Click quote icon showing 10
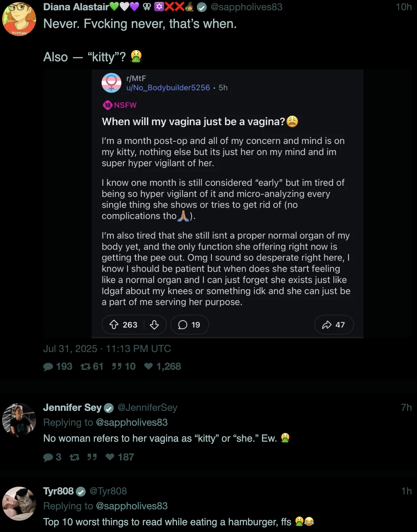Image resolution: width=417 pixels, height=532 pixels. click(117, 367)
